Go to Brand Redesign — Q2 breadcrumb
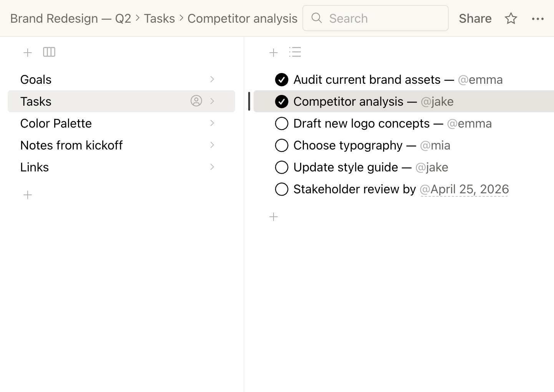This screenshot has width=554, height=392. 70,18
